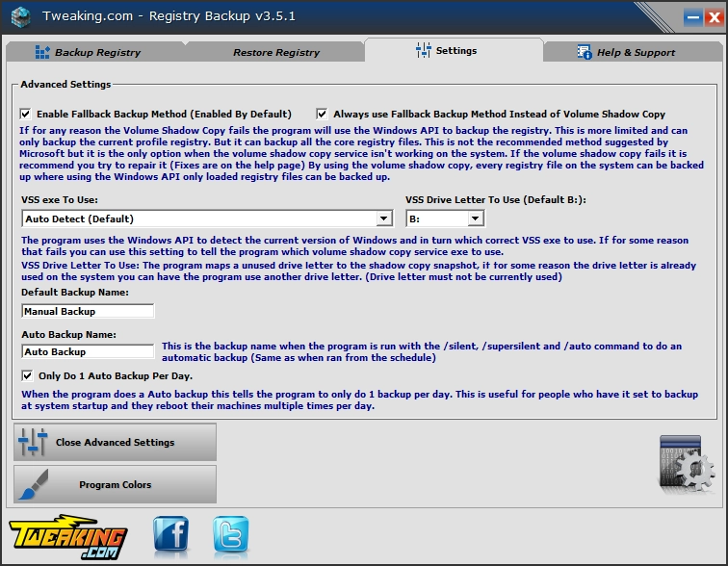
Task: Open the Help & Support tab
Action: [633, 52]
